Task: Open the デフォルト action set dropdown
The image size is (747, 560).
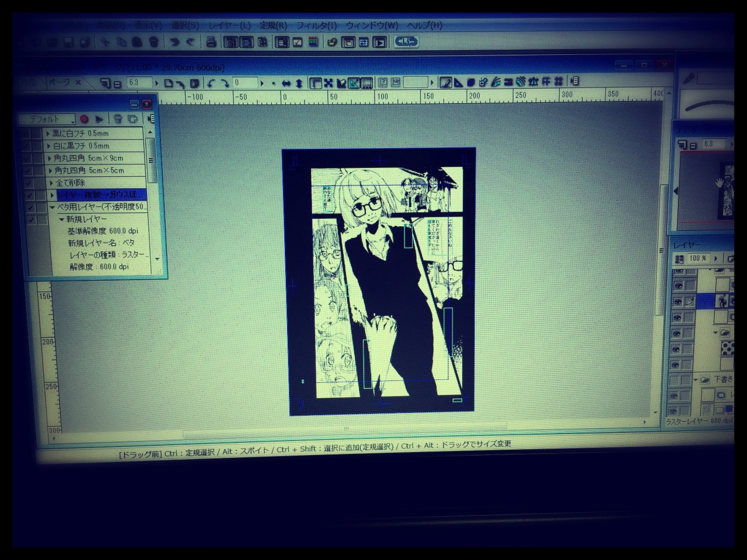Action: click(x=47, y=119)
